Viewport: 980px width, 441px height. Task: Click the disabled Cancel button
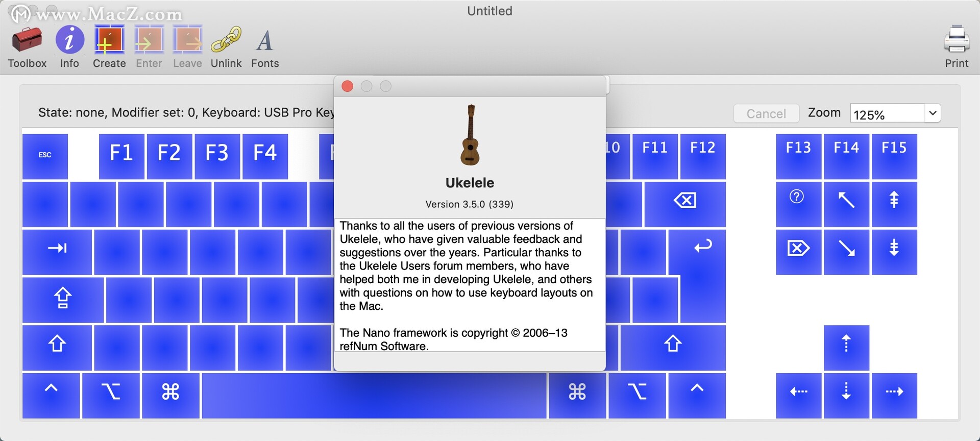[x=766, y=113]
